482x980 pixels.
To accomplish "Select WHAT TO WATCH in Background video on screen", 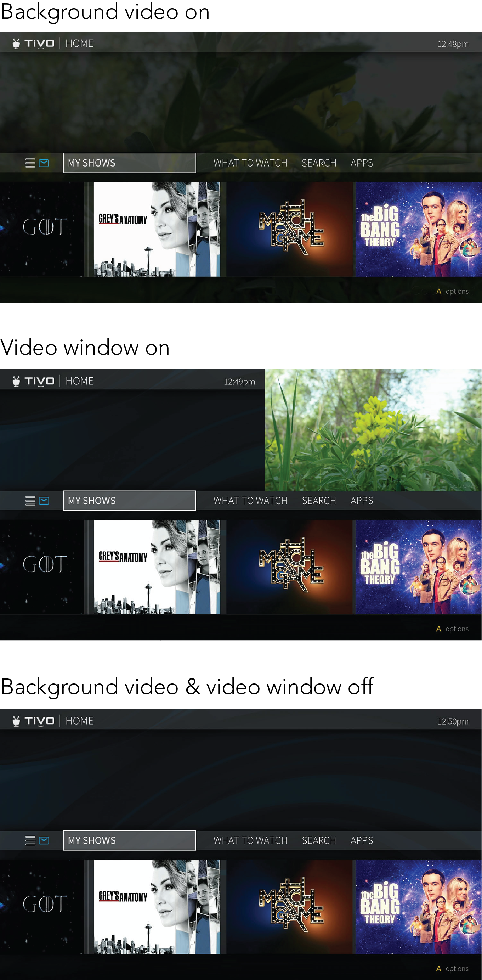I will tap(250, 163).
